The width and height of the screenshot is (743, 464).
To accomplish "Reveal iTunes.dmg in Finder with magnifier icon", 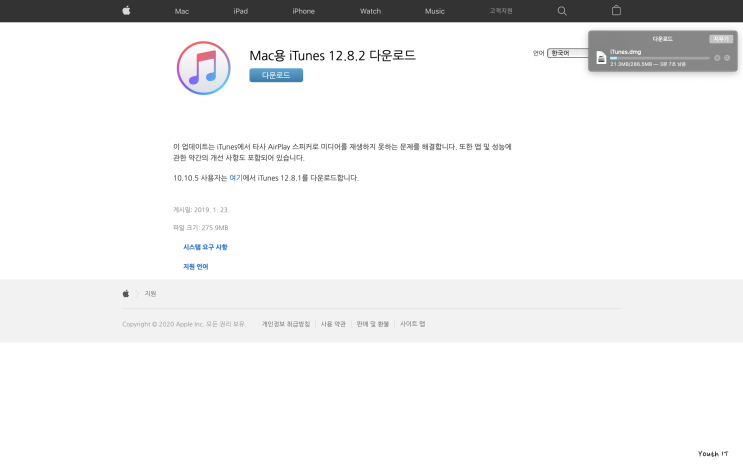I will [x=727, y=58].
